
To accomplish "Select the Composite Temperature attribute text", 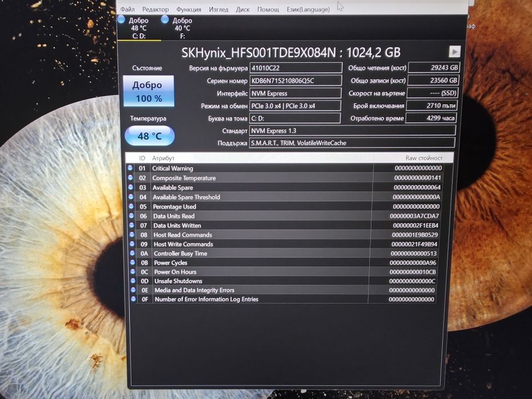I will pos(184,178).
